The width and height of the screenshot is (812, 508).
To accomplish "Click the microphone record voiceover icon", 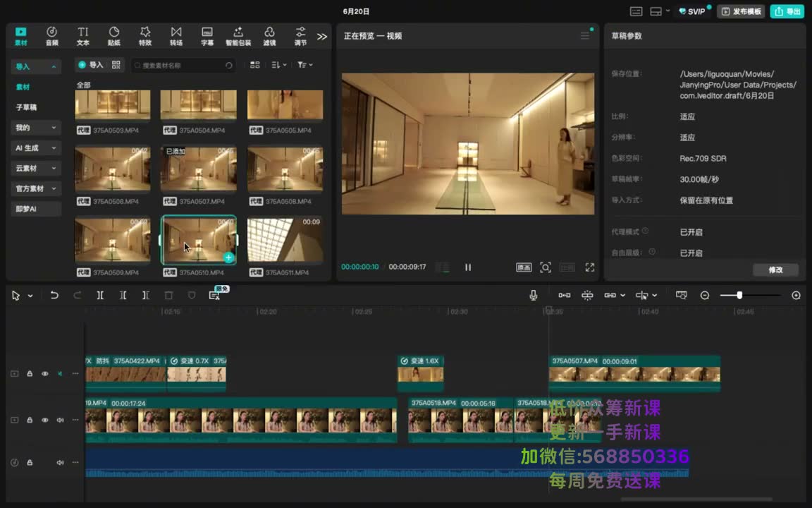I will coord(534,295).
